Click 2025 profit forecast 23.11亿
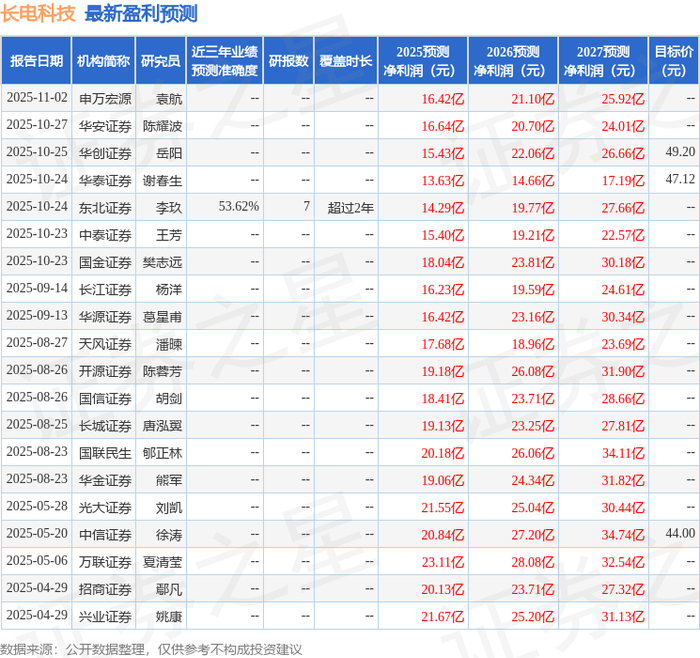 [x=443, y=562]
